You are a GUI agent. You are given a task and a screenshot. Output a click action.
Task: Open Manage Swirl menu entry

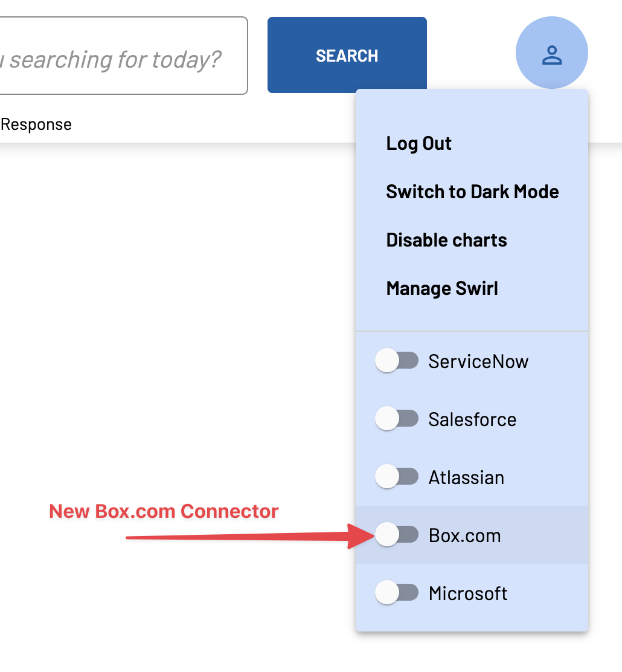[442, 288]
